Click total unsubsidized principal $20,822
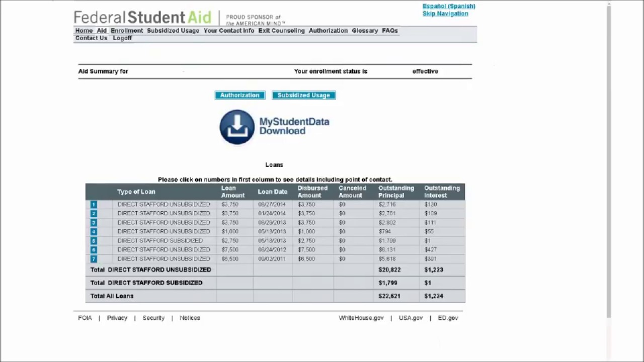Image resolution: width=644 pixels, height=362 pixels. [389, 270]
